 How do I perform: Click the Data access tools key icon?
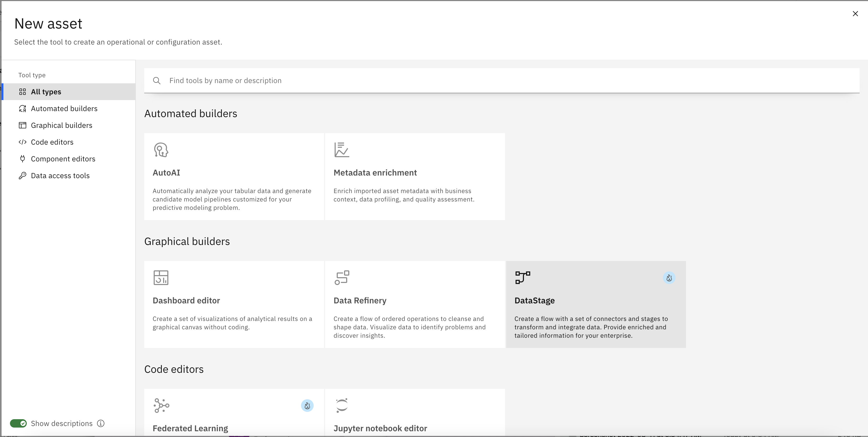click(x=23, y=176)
